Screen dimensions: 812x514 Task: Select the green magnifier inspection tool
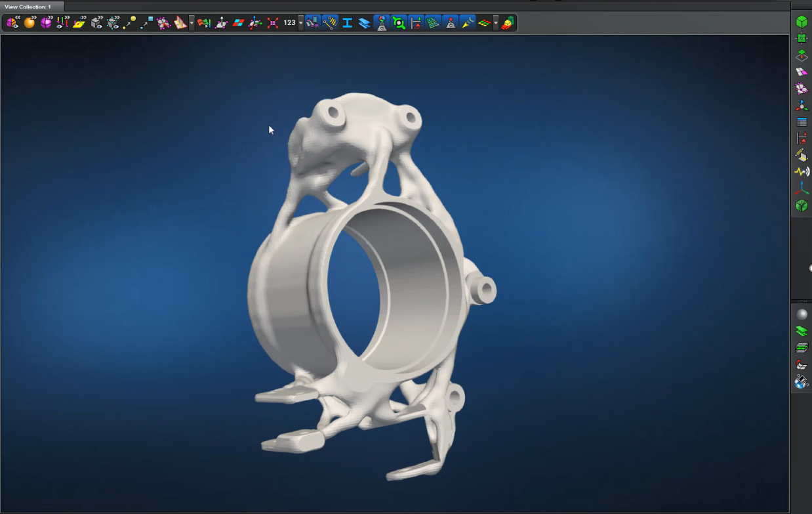click(399, 23)
